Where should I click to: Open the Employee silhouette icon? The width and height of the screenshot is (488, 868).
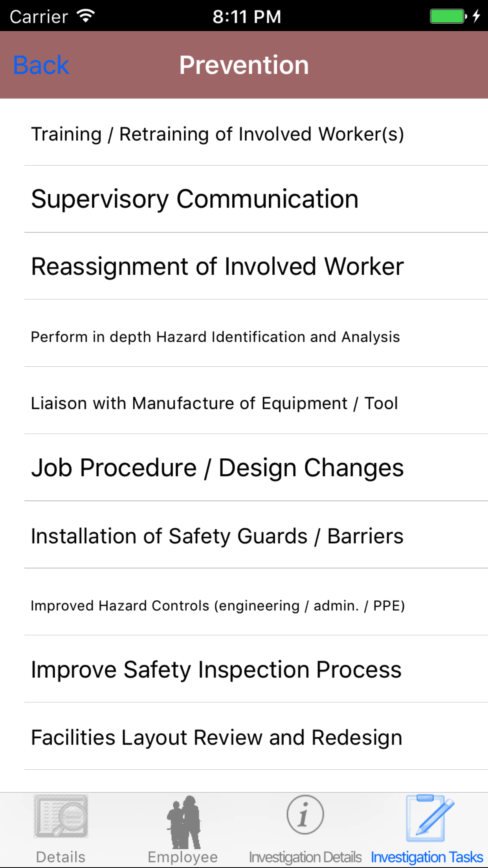pyautogui.click(x=183, y=822)
